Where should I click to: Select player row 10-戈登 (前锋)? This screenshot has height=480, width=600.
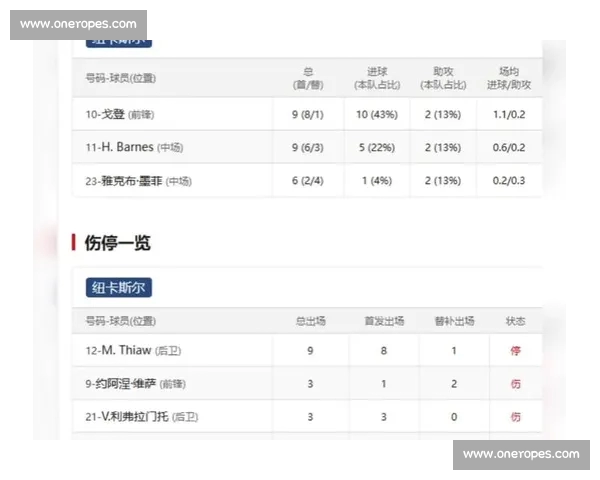[x=307, y=114]
